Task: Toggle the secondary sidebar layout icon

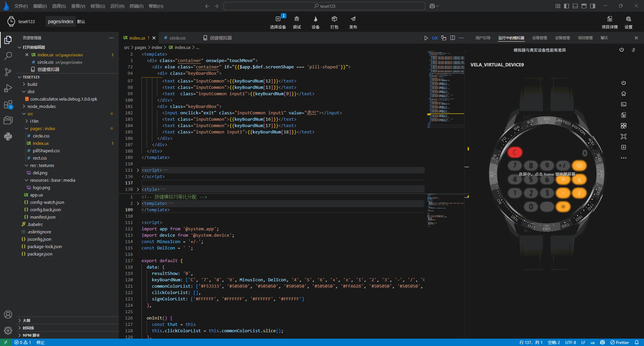Action: [593, 6]
